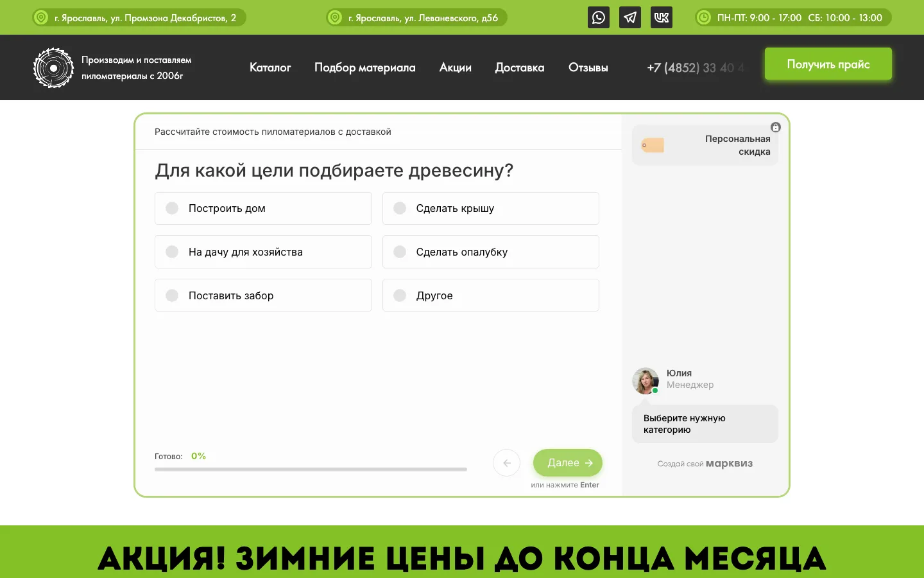Image resolution: width=924 pixels, height=578 pixels.
Task: Click the "Персональная скидка" card
Action: [705, 145]
